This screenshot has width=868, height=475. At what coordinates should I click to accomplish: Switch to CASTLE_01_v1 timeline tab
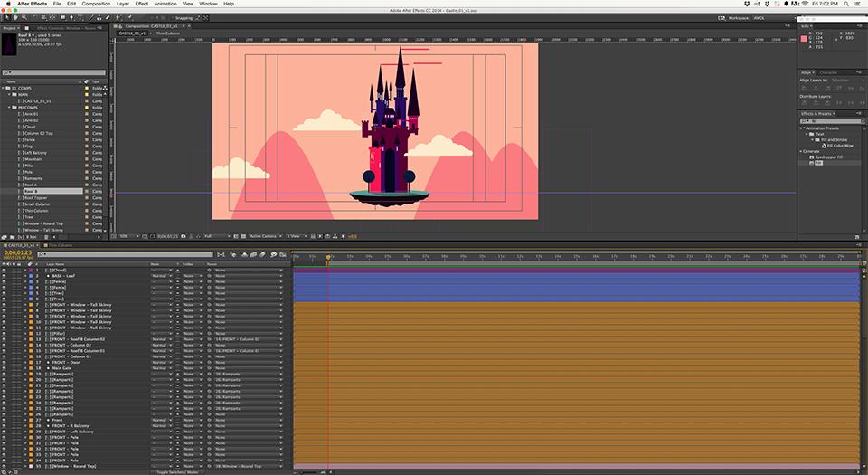(x=20, y=245)
